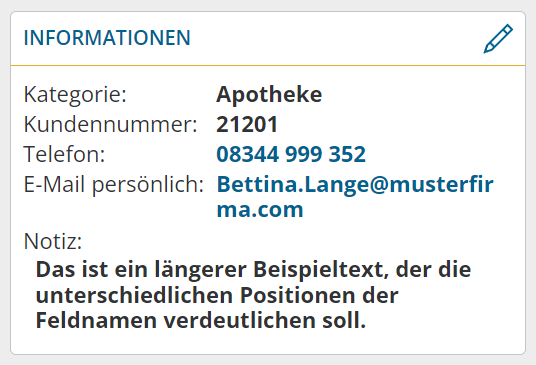Image resolution: width=536 pixels, height=365 pixels.
Task: Click the note line 'unterschiedlichen Positionen der'
Action: (x=217, y=295)
